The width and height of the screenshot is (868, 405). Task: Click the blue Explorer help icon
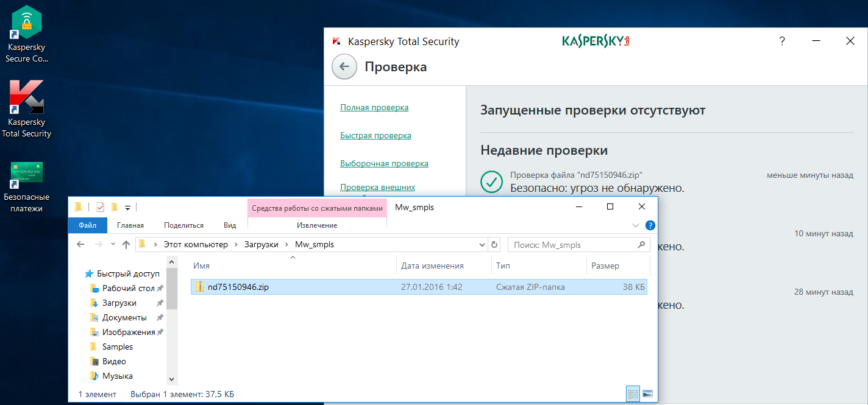tap(650, 225)
